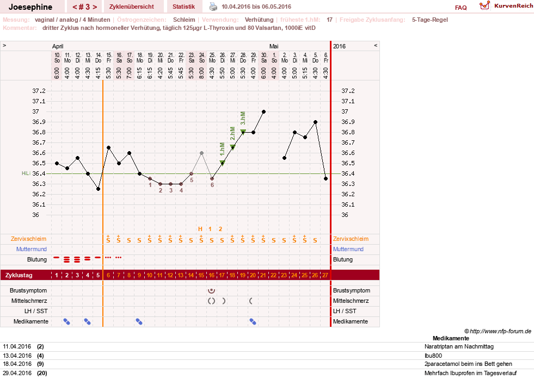Click cycle day 16 in the Zyklustag row
The width and height of the screenshot is (534, 392).
point(212,275)
